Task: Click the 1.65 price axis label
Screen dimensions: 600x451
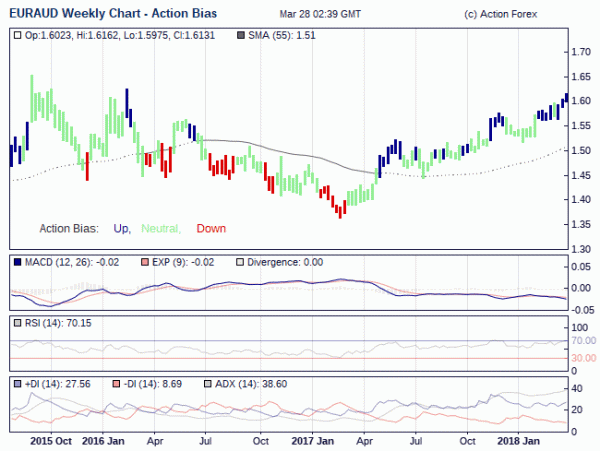Action: coord(581,77)
